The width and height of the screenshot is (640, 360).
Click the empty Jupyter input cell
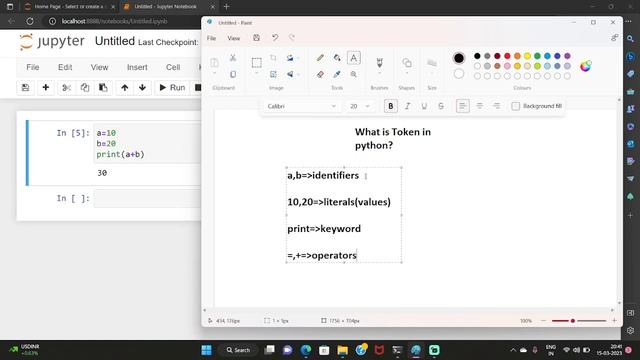click(x=147, y=198)
